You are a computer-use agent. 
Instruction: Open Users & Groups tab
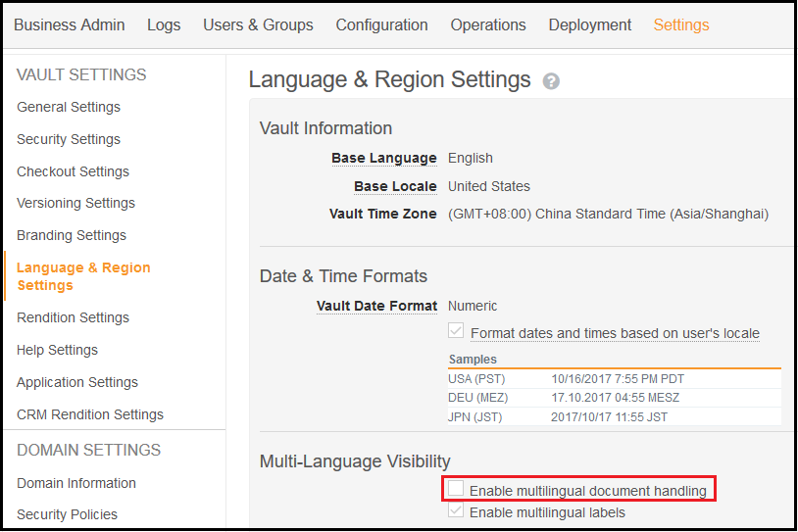pos(258,25)
